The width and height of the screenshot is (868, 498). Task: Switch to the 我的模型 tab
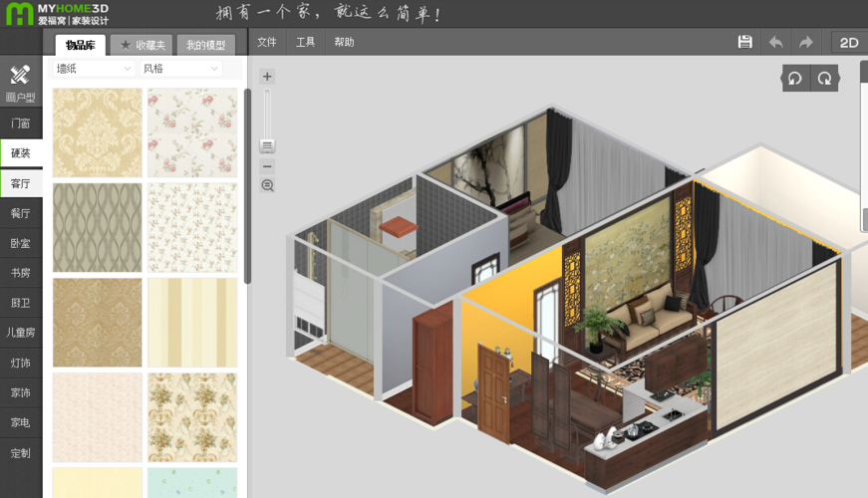[206, 45]
